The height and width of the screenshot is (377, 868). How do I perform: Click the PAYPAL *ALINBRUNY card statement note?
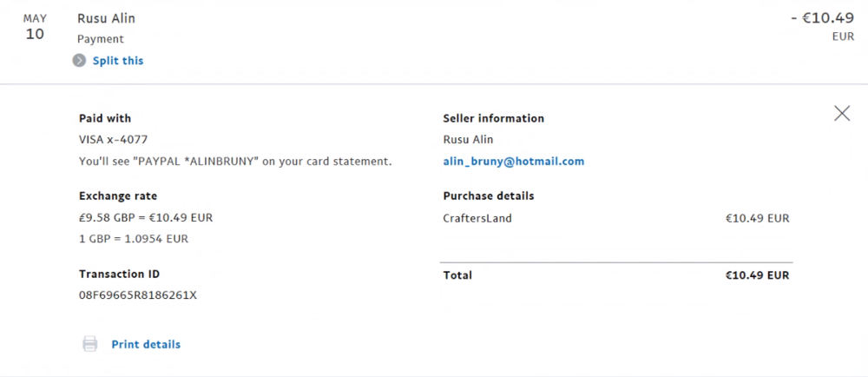click(235, 162)
